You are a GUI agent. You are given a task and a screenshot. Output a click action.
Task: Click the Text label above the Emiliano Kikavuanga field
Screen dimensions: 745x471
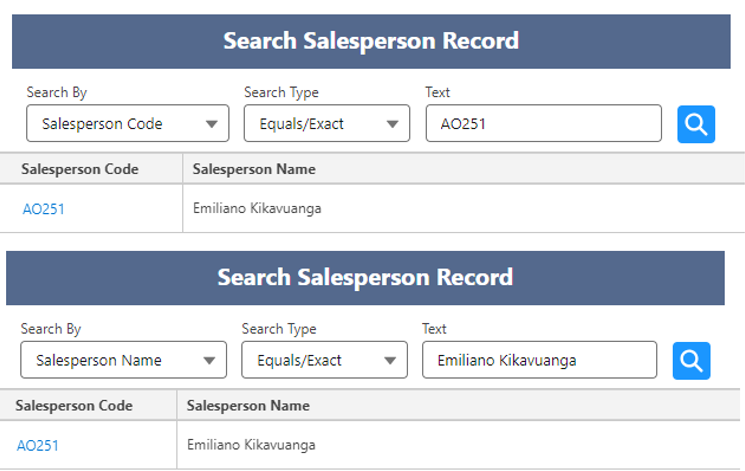pyautogui.click(x=434, y=329)
